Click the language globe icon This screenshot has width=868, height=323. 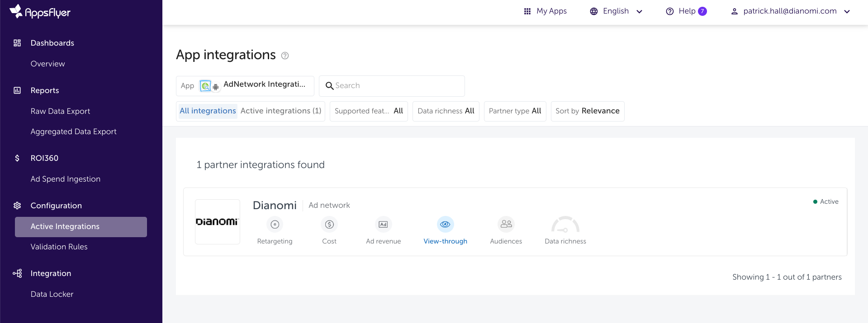(x=594, y=11)
